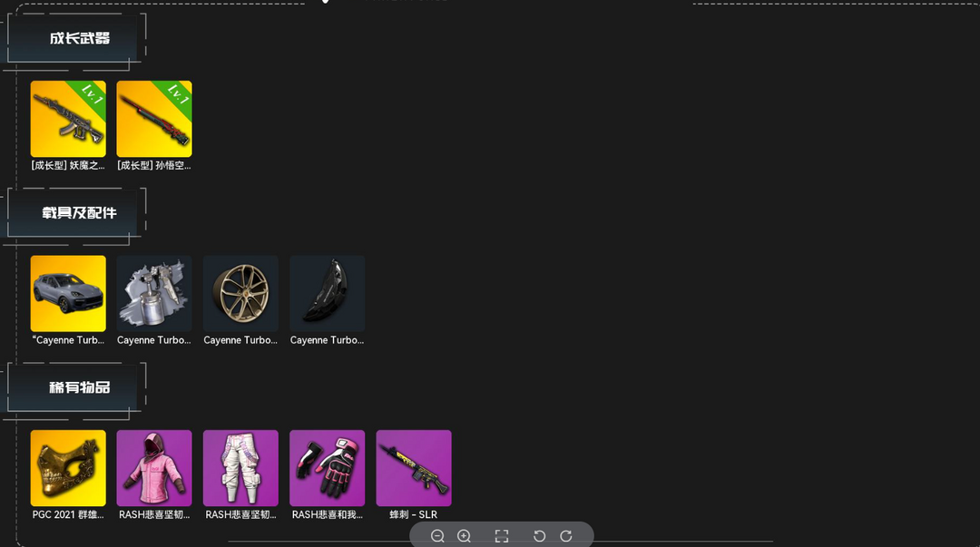This screenshot has height=547, width=980.
Task: Select the RASH white cargo pants
Action: pos(240,467)
